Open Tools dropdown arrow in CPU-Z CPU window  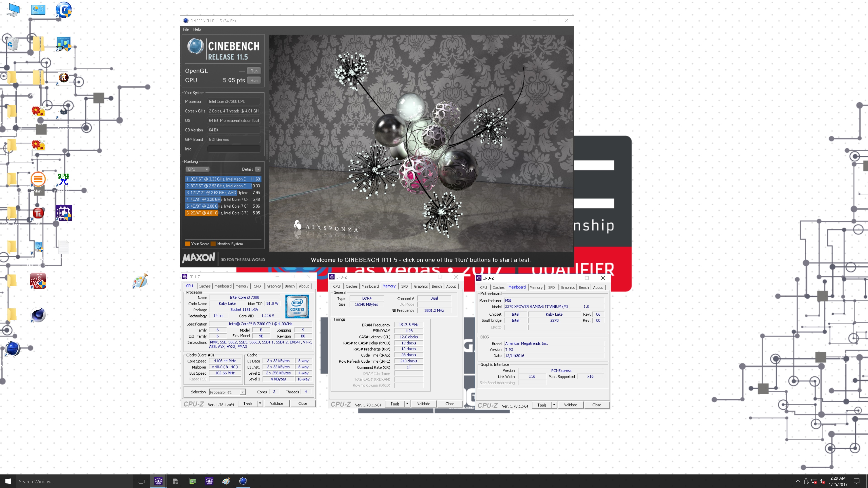[x=260, y=404]
